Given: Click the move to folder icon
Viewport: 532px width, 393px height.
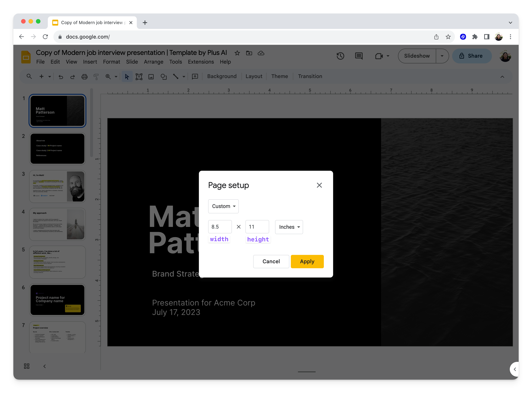Looking at the screenshot, I should [249, 53].
